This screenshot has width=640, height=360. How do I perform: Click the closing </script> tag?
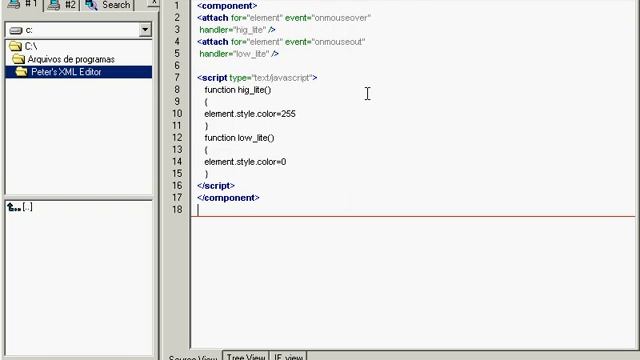point(216,186)
